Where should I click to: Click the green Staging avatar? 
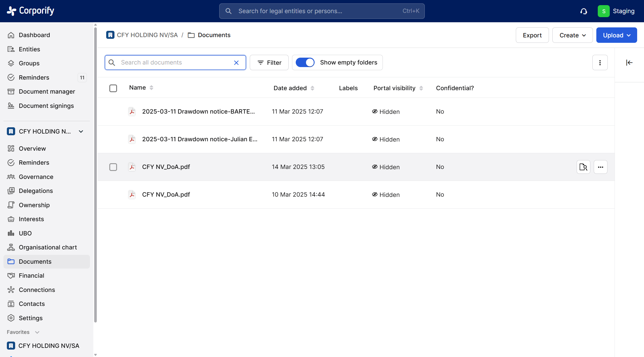tap(603, 11)
